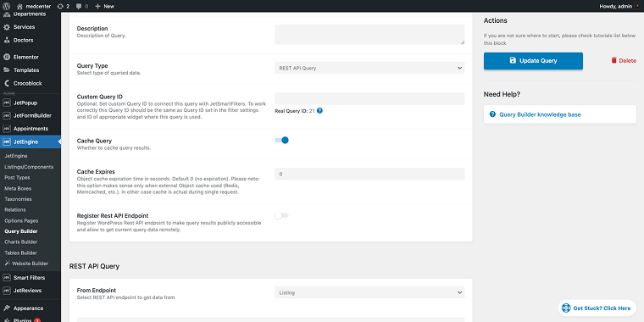This screenshot has width=644, height=322.
Task: Click the Crocoblock moon icon
Action: [x=7, y=83]
